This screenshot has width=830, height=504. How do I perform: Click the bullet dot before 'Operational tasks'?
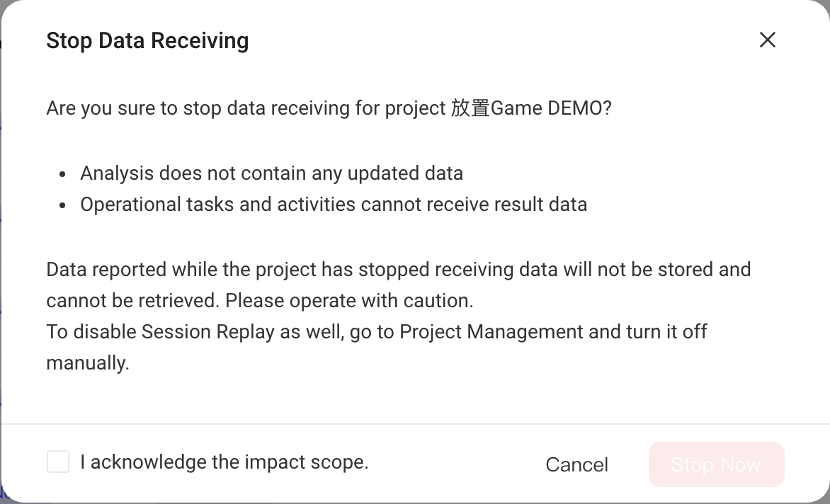(x=62, y=205)
